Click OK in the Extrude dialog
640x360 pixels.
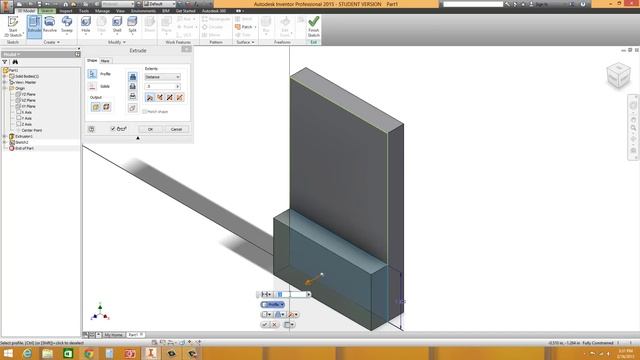(x=150, y=129)
